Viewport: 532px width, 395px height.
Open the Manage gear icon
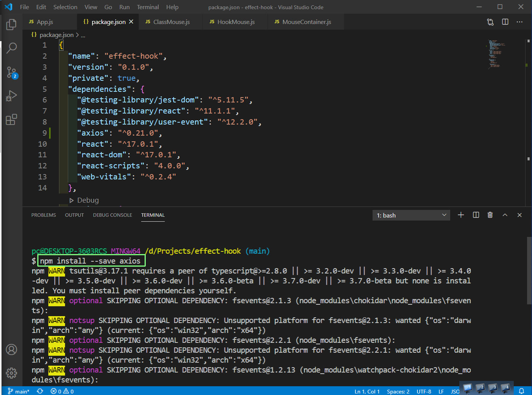pos(11,373)
